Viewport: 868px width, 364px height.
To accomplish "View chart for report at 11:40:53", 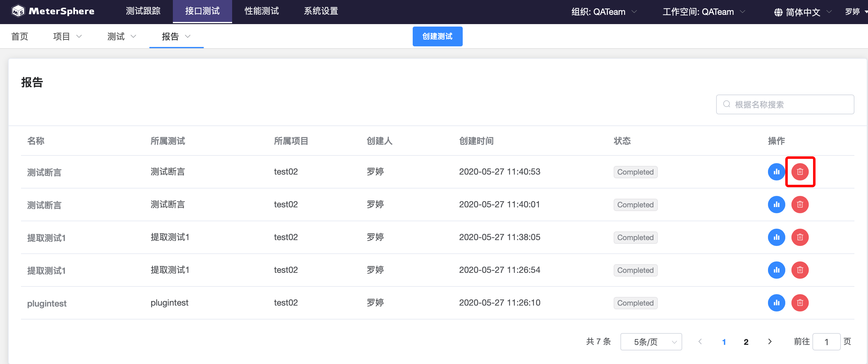I will (776, 172).
